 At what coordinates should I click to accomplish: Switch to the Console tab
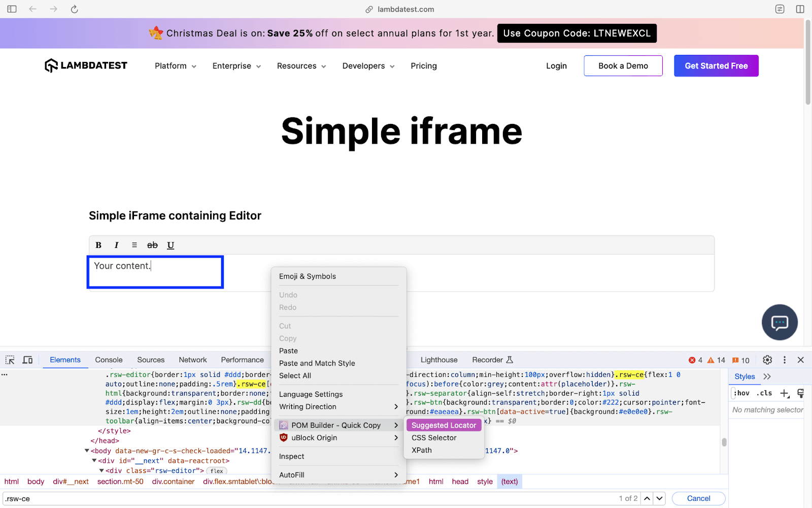pos(108,360)
